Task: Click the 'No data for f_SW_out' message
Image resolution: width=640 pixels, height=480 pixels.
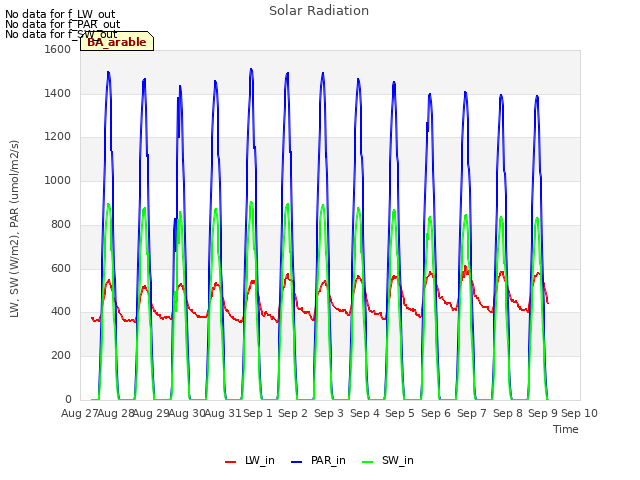Action: [x=61, y=34]
